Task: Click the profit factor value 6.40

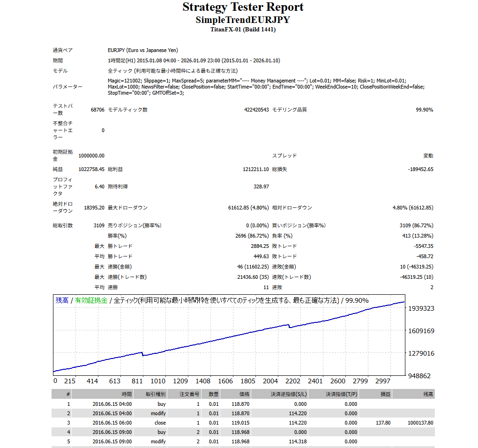Action: 99,187
